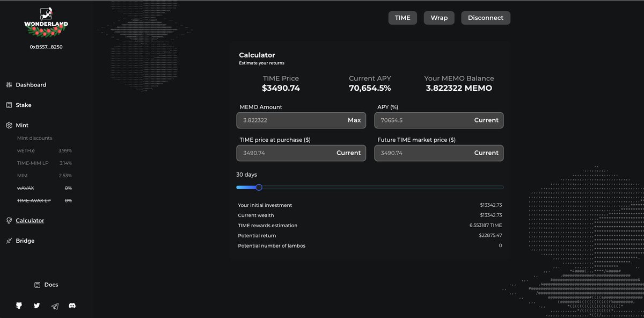644x318 pixels.
Task: Go to Stake page
Action: coord(24,105)
